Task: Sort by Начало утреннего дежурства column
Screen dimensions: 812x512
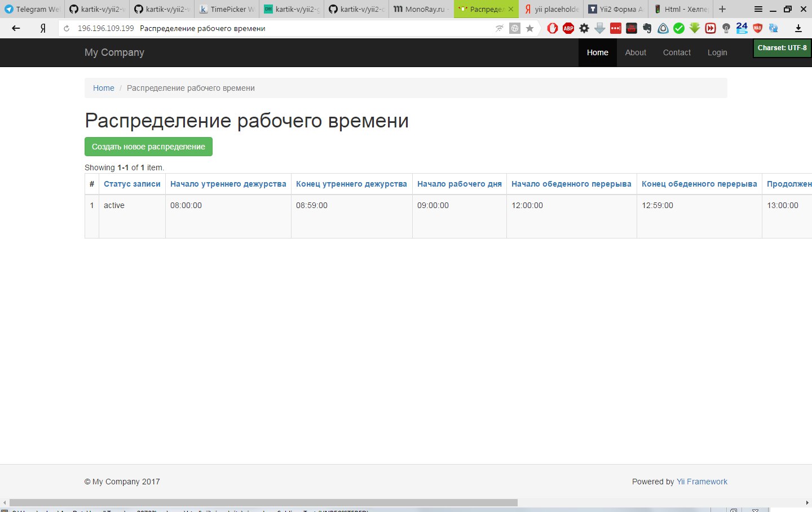Action: (x=228, y=184)
